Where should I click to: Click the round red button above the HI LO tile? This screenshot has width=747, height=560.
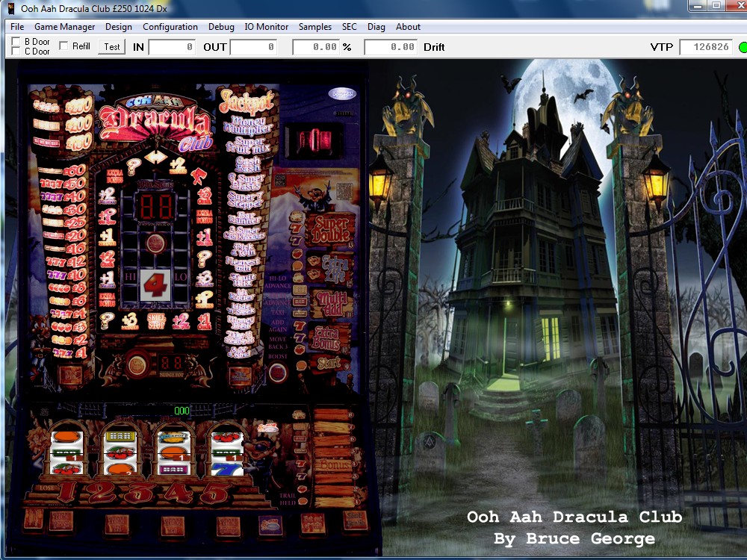(155, 243)
